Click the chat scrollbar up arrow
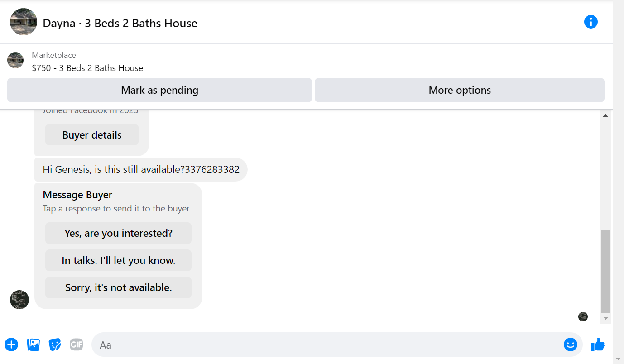The image size is (624, 364). tap(605, 115)
